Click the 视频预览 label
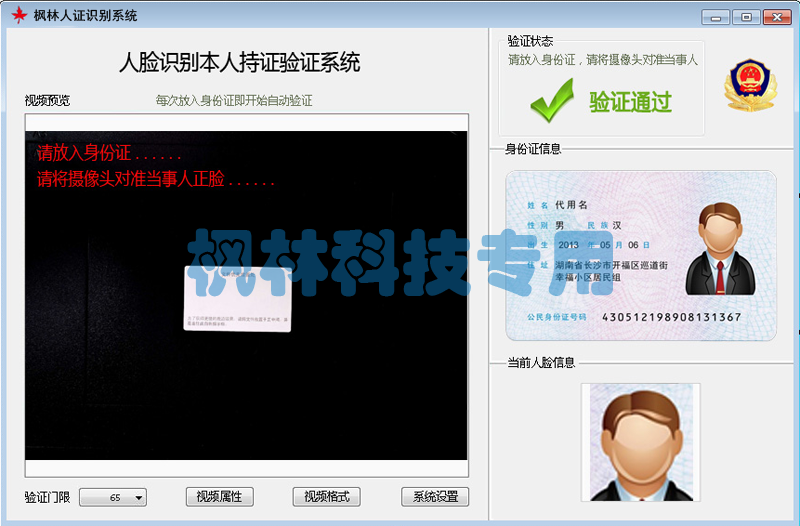The height and width of the screenshot is (526, 800). click(x=47, y=100)
